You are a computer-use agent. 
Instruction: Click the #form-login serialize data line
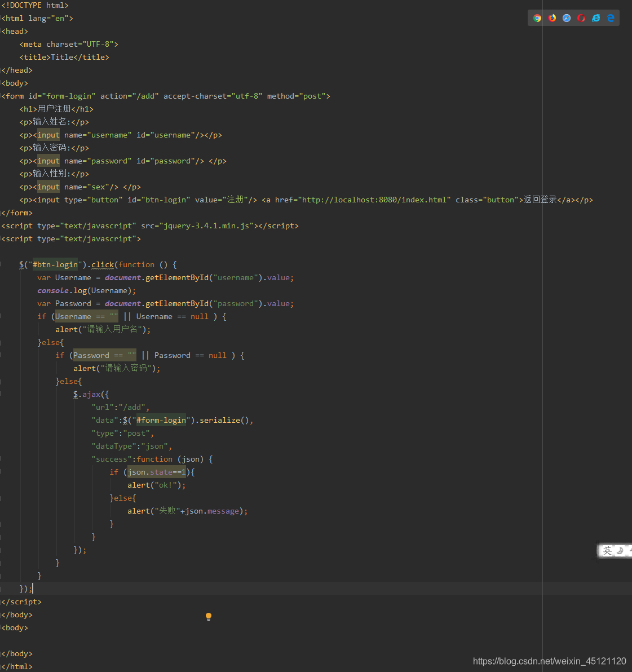(173, 420)
